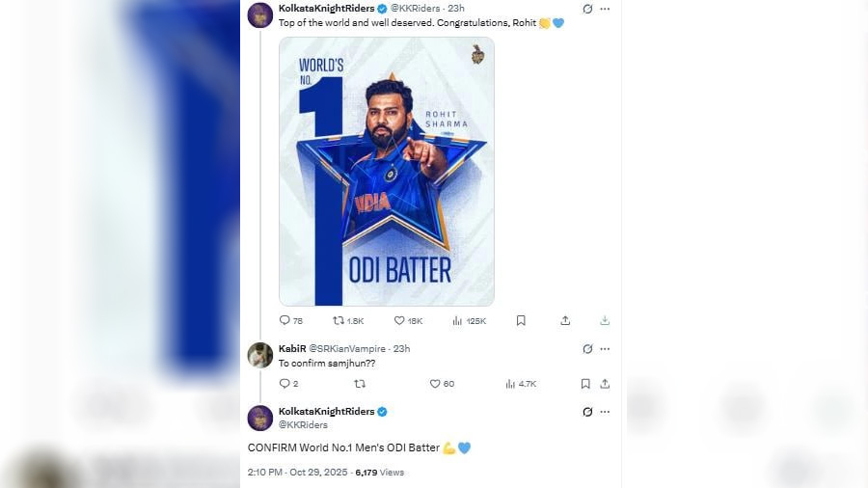
Task: Open the @SRKianVampire profile link
Action: [x=347, y=348]
